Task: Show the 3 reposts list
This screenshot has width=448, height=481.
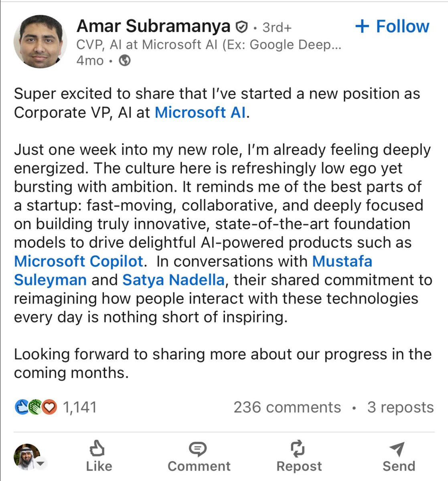Action: coord(400,407)
